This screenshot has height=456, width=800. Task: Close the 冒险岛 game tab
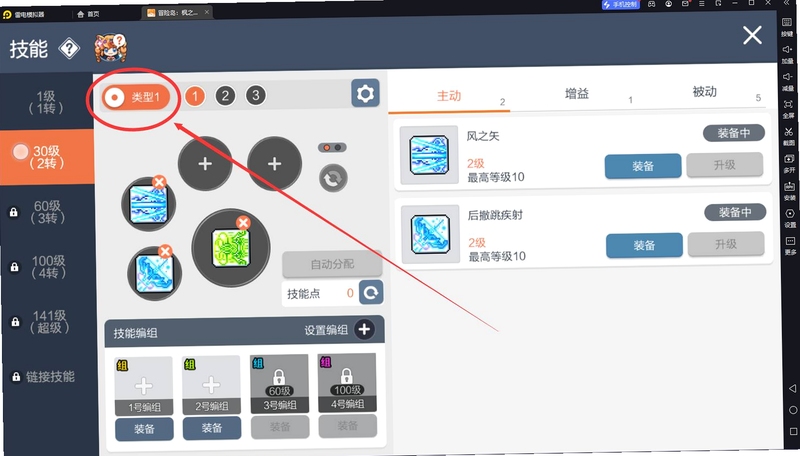pyautogui.click(x=207, y=12)
